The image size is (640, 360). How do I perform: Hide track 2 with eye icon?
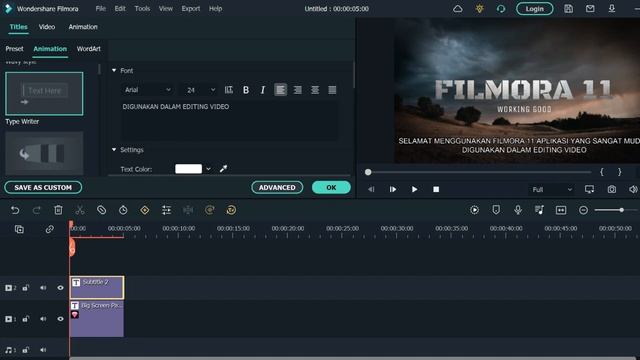[60, 288]
